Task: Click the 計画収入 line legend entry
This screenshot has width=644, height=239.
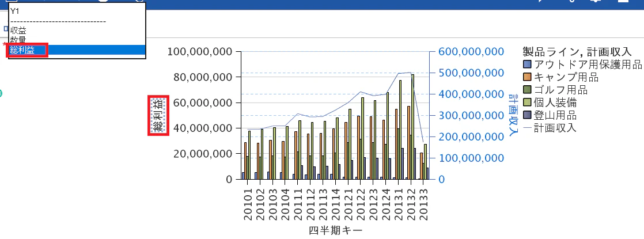Action: click(x=550, y=128)
